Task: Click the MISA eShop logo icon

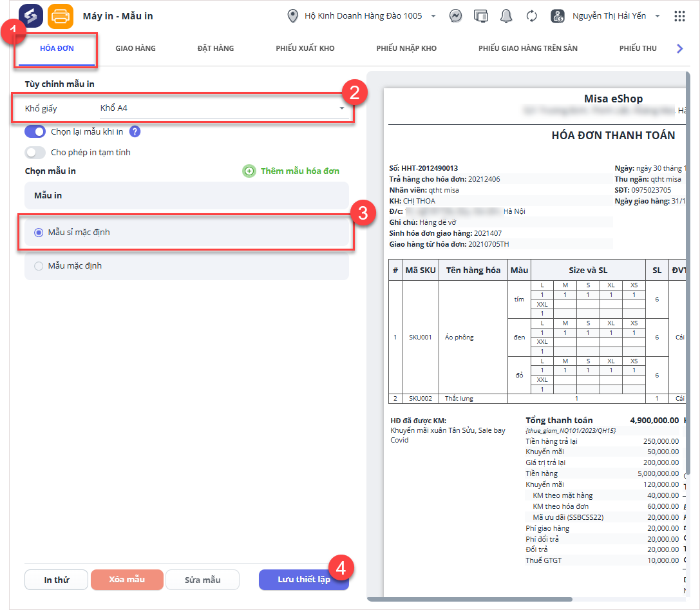Action: pyautogui.click(x=31, y=16)
